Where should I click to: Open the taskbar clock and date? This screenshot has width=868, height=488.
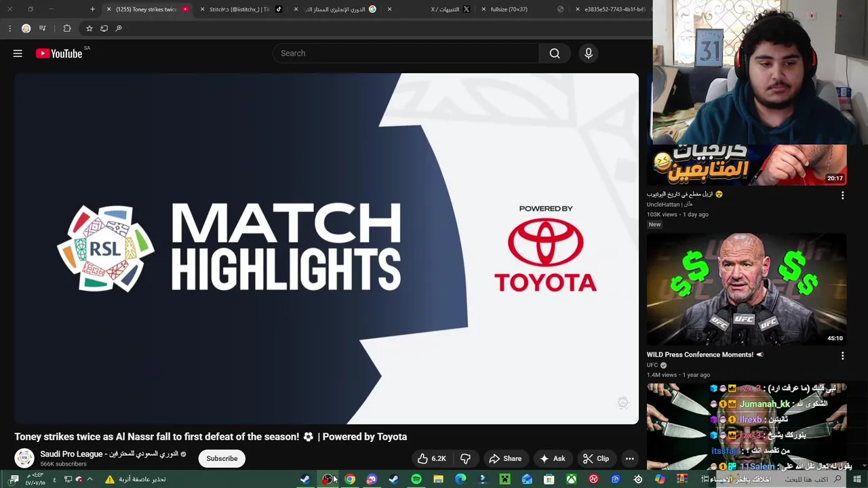35,479
